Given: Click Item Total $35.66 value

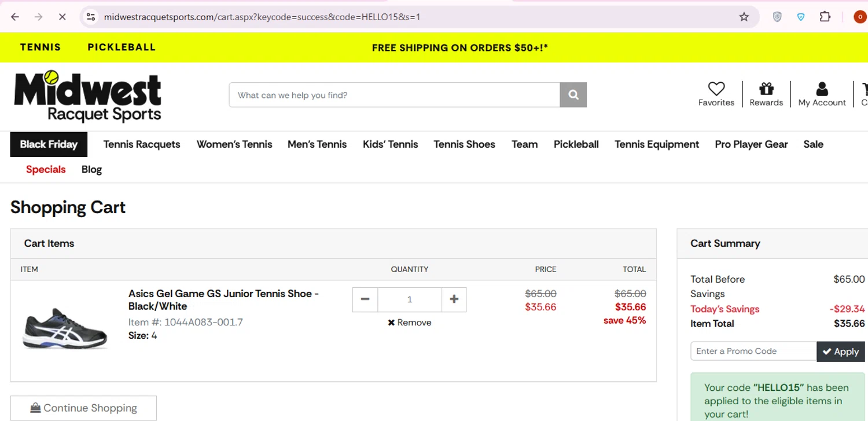Looking at the screenshot, I should click(849, 324).
